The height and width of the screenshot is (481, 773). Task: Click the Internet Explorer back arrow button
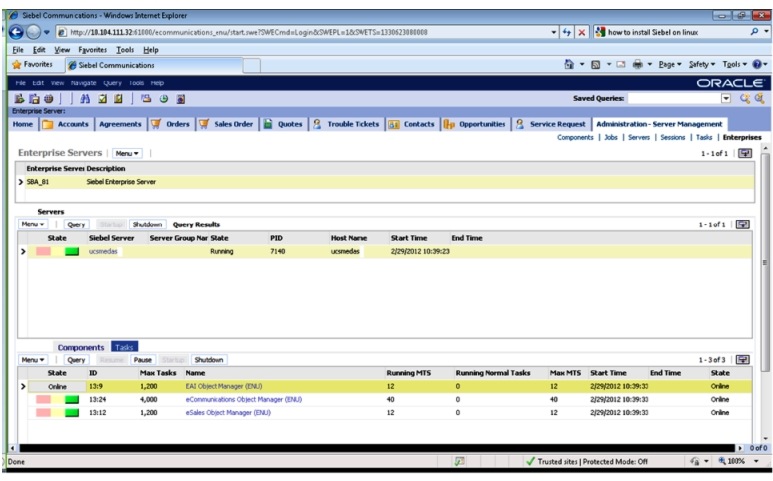[x=14, y=32]
